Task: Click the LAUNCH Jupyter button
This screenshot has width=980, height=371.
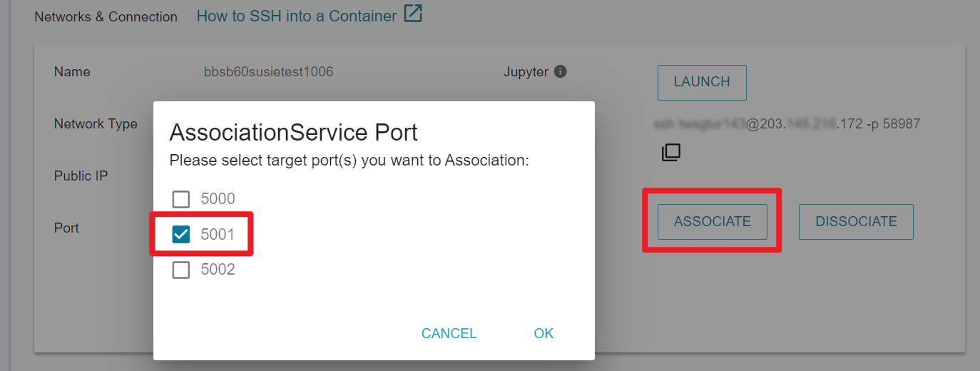Action: (702, 82)
